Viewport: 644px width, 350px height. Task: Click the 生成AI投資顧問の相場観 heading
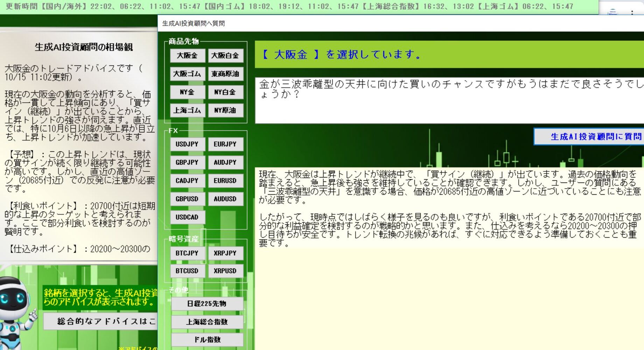(x=84, y=47)
